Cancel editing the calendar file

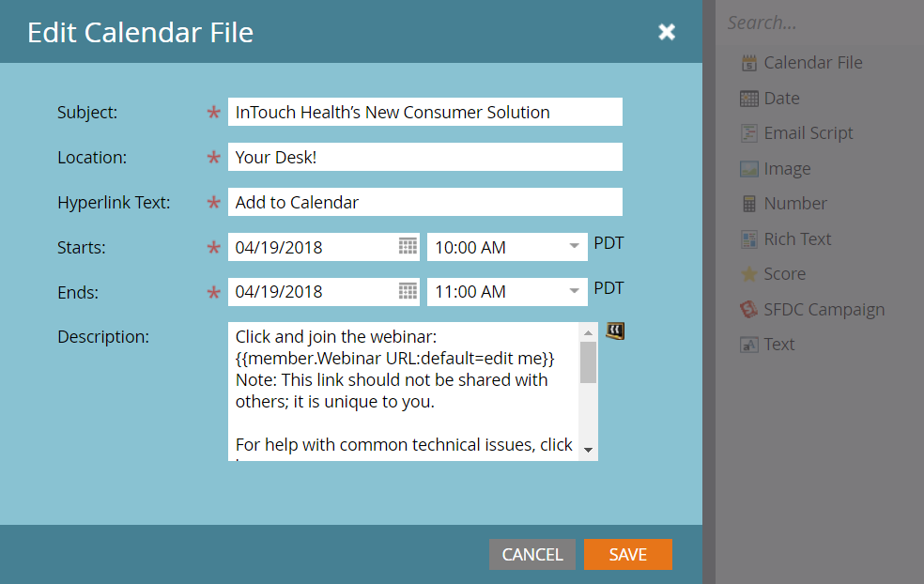point(531,555)
